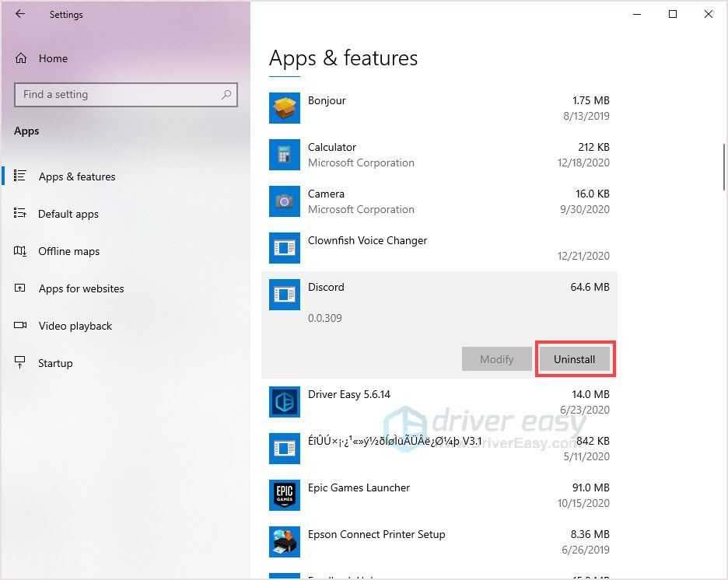This screenshot has width=728, height=580.
Task: Click the Default apps sidebar icon
Action: (x=20, y=214)
